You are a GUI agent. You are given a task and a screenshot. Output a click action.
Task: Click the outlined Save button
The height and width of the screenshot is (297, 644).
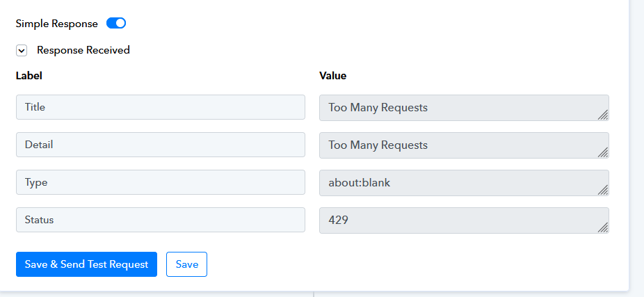187,264
